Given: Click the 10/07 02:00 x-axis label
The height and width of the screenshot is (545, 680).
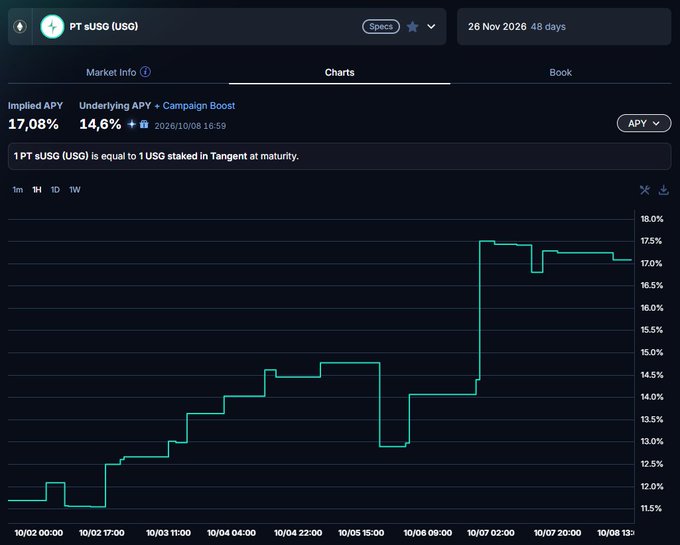Looking at the screenshot, I should point(490,533).
